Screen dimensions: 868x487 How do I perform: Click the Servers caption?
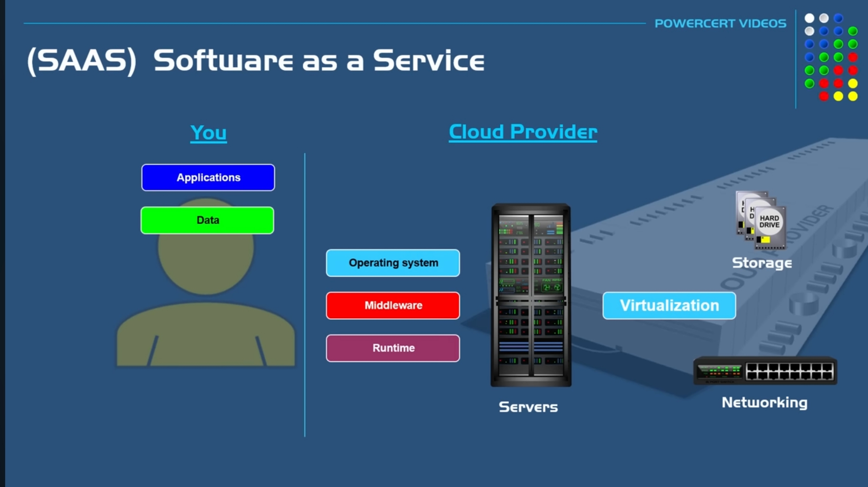tap(528, 407)
